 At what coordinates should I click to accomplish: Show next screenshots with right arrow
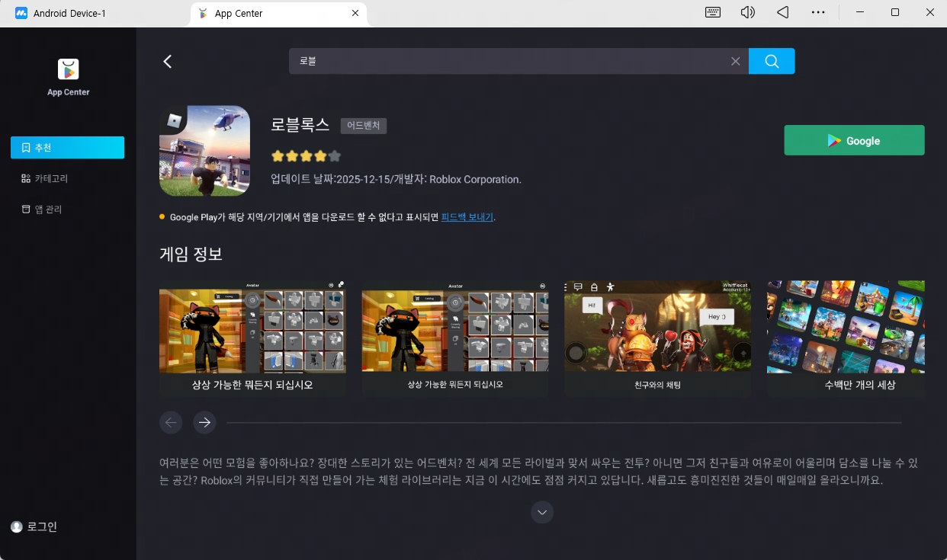(x=204, y=422)
